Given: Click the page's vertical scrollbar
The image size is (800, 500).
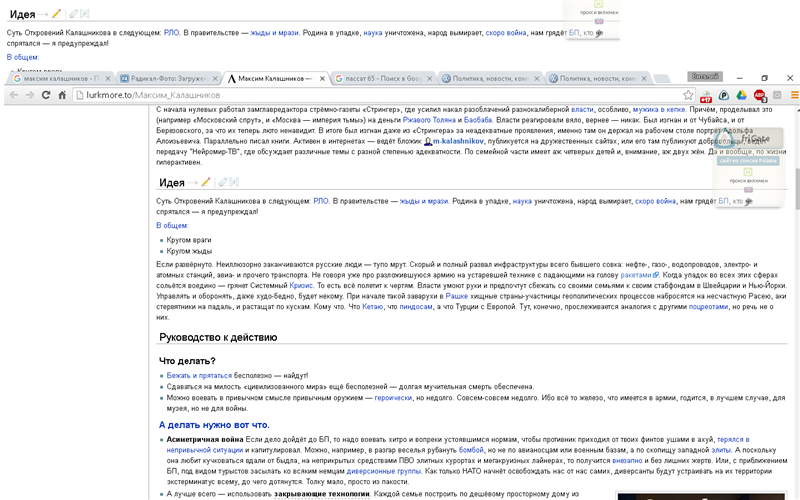Looking at the screenshot, I should coord(795,300).
